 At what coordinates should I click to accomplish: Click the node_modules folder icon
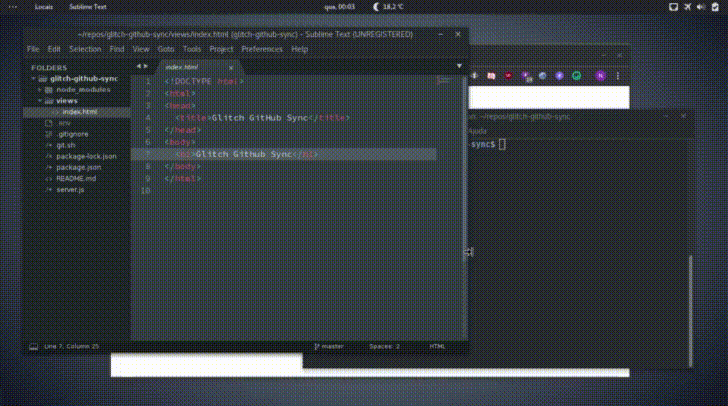49,90
